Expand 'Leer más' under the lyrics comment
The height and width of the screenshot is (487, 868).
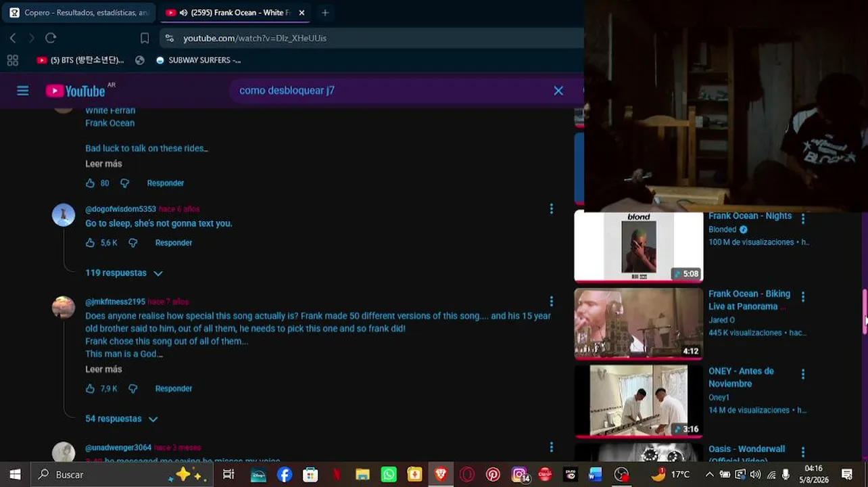coord(103,164)
